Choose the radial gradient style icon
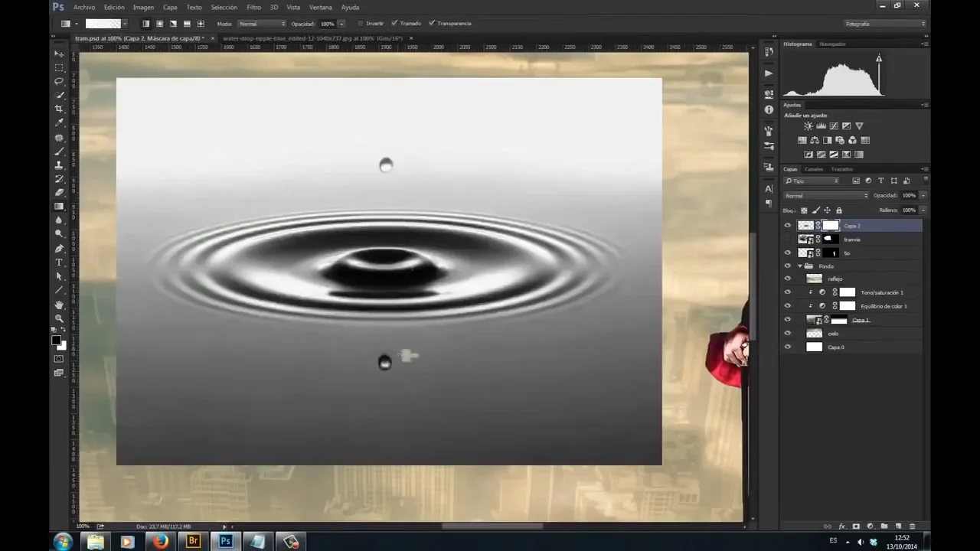Image resolution: width=980 pixels, height=551 pixels. [x=159, y=24]
